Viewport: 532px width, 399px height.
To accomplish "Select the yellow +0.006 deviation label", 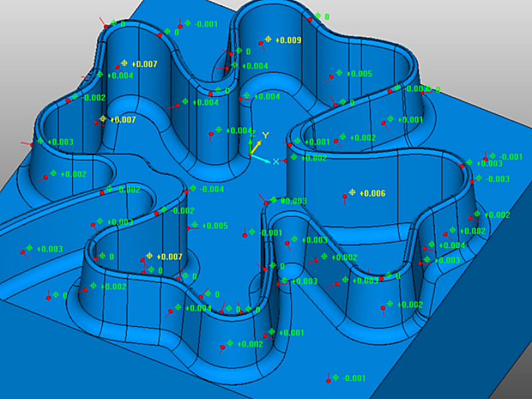I will (372, 194).
